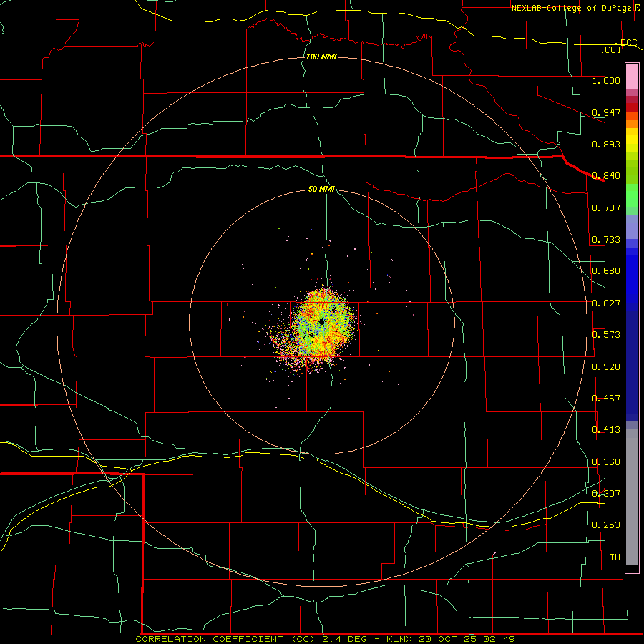This screenshot has width=644, height=644.
Task: Click the 20 OCT 25 date text
Action: tap(449, 639)
